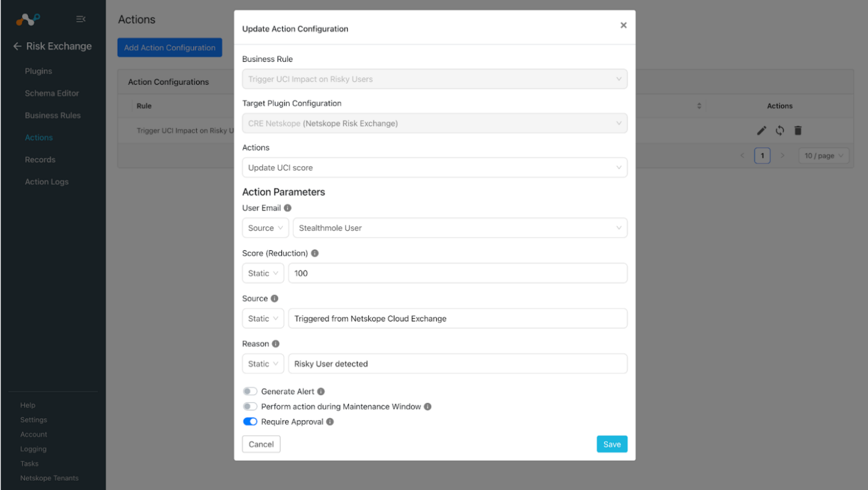Viewport: 868px width, 490px height.
Task: Click the Action Configurations panel title
Action: (x=168, y=82)
